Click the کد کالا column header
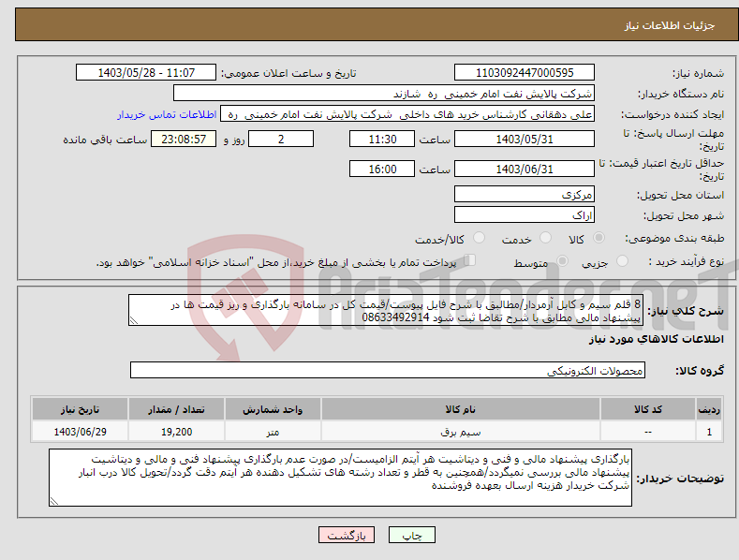739x560 pixels. pos(648,409)
